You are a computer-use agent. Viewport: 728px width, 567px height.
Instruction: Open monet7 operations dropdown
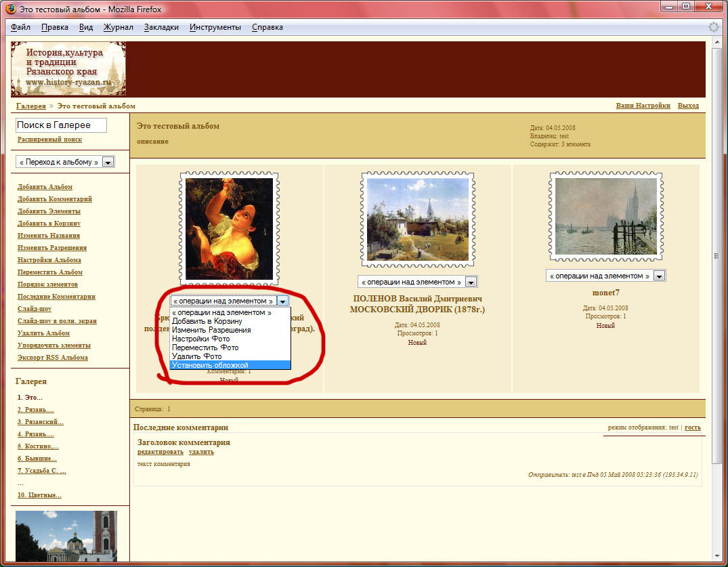(x=606, y=276)
